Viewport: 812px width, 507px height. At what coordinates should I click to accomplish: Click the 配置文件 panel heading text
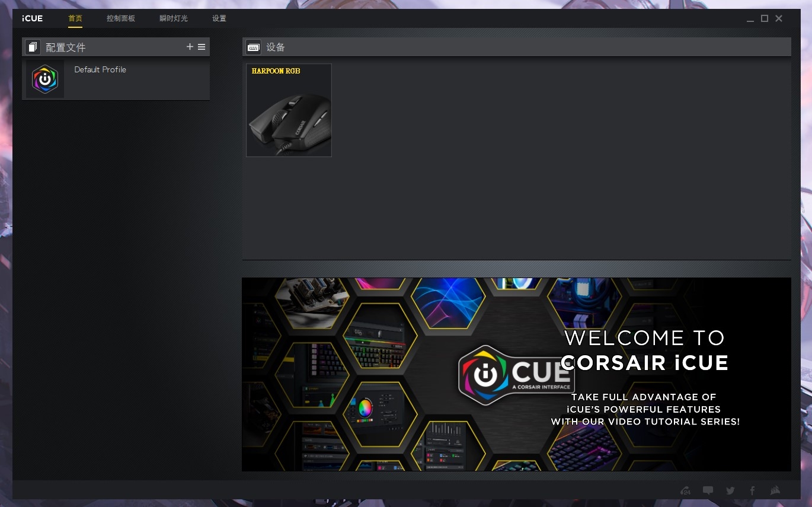coord(66,47)
